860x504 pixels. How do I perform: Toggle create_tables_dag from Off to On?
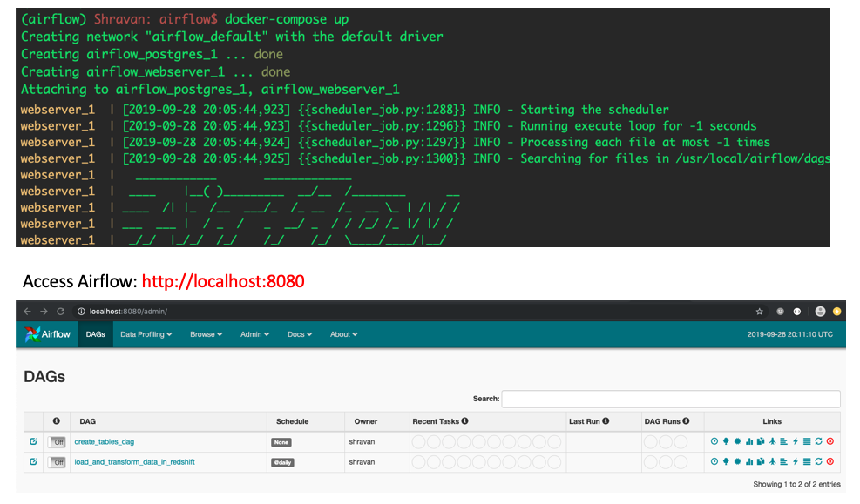(x=57, y=441)
